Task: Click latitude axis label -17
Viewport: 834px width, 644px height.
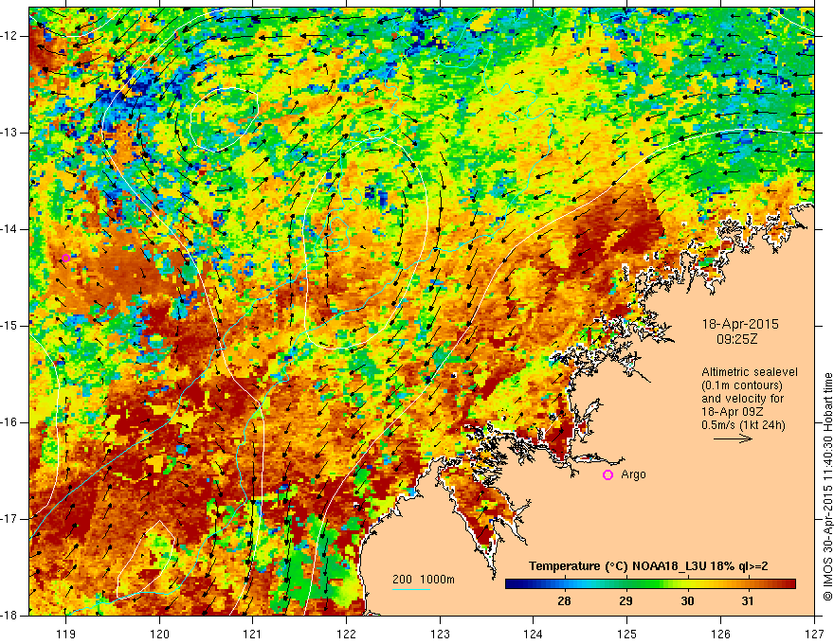Action: point(9,519)
